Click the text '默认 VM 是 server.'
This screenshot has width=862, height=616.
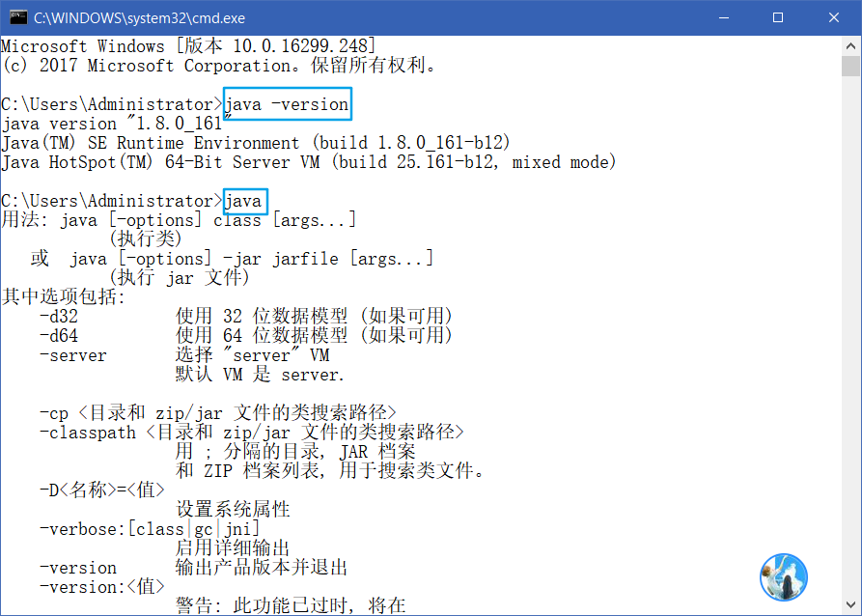click(x=260, y=375)
